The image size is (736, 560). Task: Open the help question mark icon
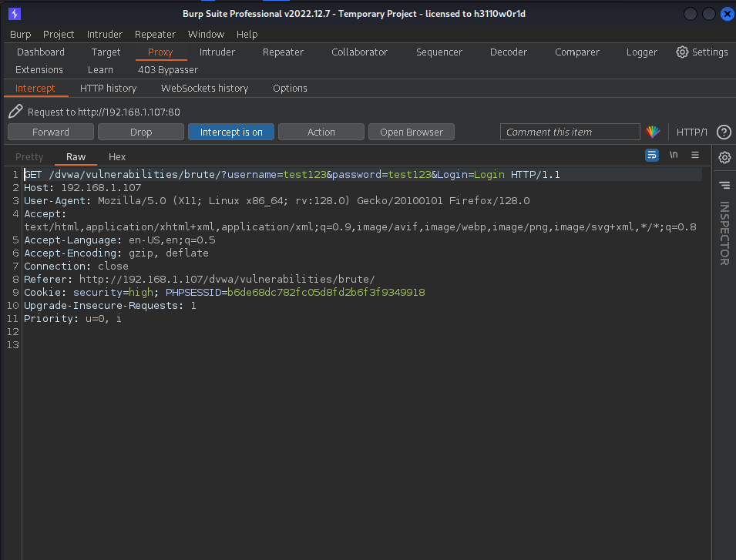(x=724, y=132)
